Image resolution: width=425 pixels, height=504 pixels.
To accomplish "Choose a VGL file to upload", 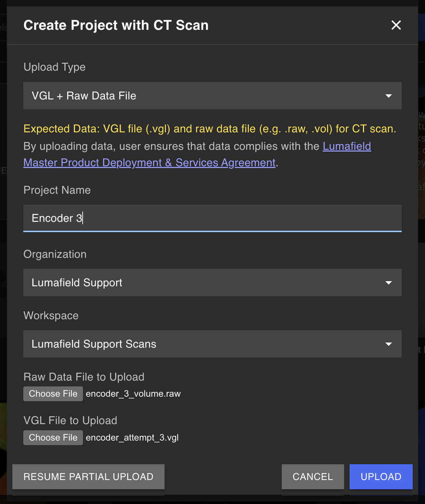I will coord(53,437).
